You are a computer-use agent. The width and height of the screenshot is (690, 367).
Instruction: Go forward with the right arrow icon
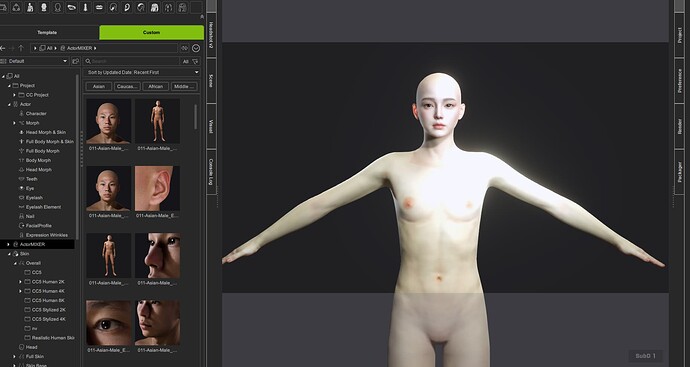point(12,48)
